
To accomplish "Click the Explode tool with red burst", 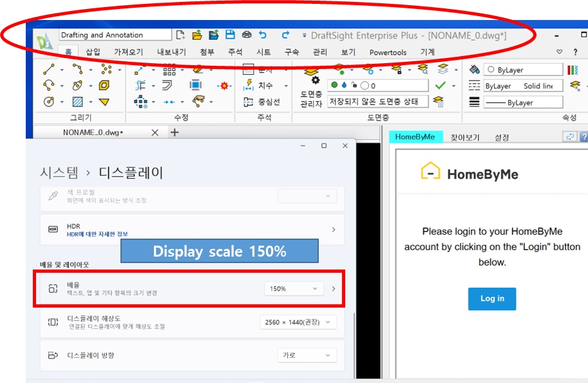I will [224, 86].
